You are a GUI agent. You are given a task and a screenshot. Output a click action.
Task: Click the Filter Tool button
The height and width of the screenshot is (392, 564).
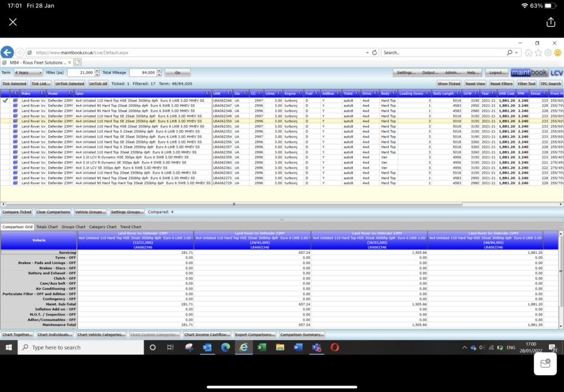[x=527, y=84]
